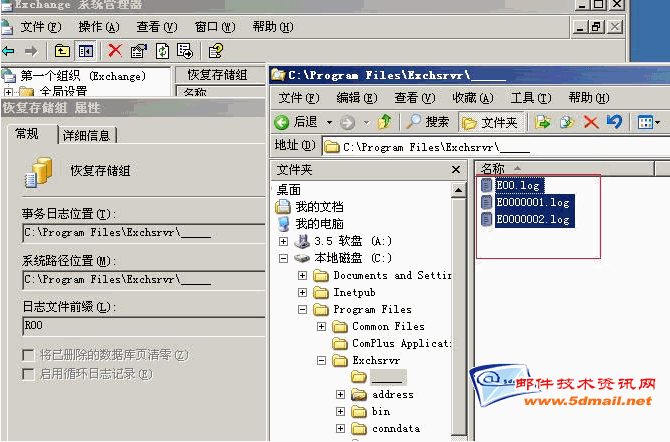
Task: Expand the Program Files tree node
Action: pyautogui.click(x=303, y=310)
